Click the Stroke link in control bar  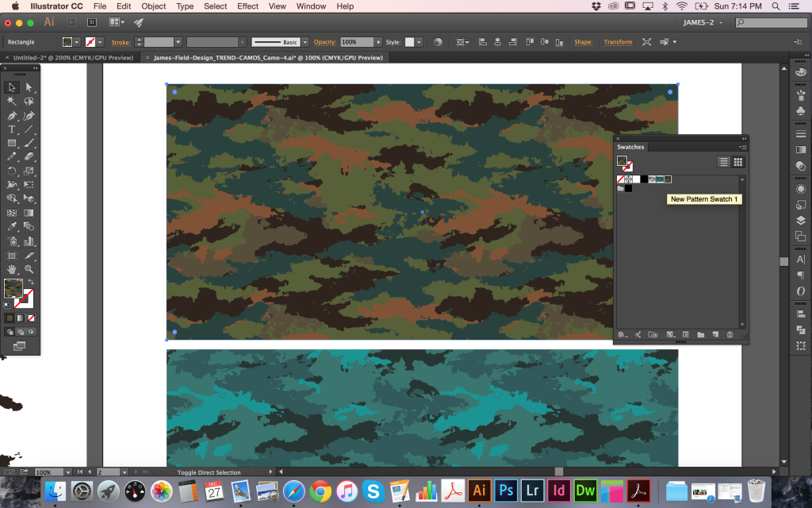pos(121,43)
